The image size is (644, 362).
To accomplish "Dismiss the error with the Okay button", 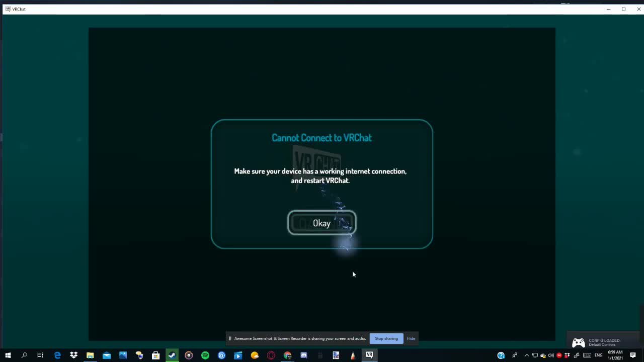I will 322,223.
